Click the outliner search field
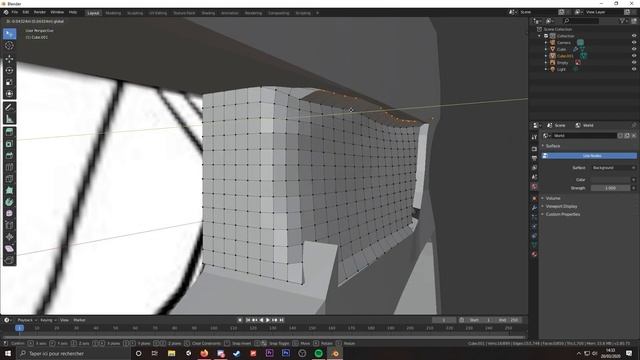 [581, 21]
